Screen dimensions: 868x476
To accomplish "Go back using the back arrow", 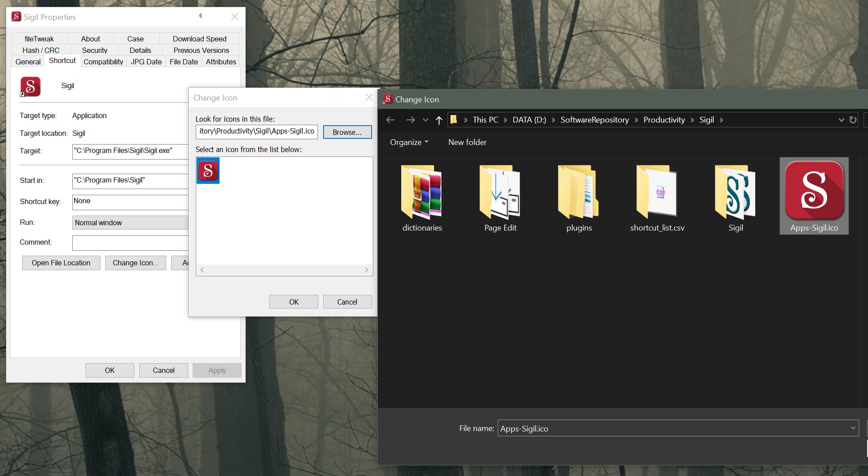I will point(390,120).
